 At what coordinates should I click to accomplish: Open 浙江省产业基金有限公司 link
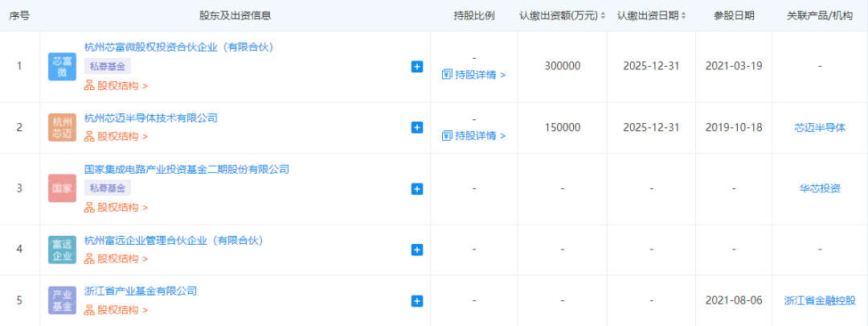pos(141,291)
